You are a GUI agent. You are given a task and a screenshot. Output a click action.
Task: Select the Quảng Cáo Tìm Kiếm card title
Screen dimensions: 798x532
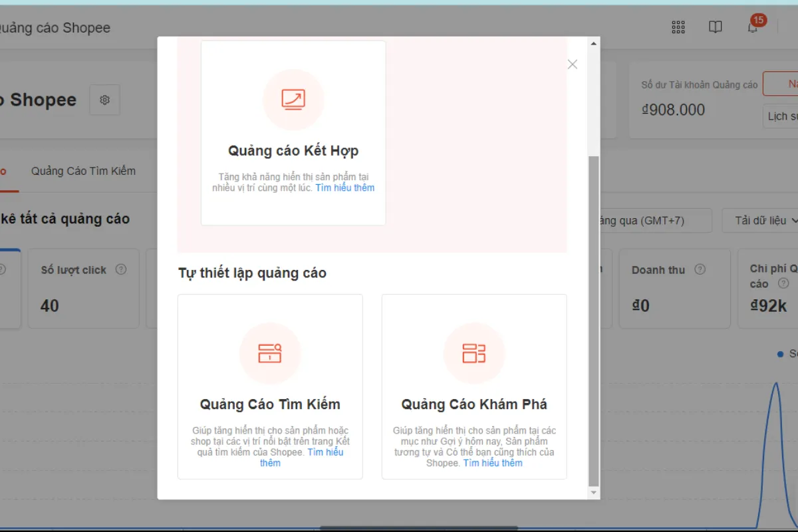tap(270, 404)
